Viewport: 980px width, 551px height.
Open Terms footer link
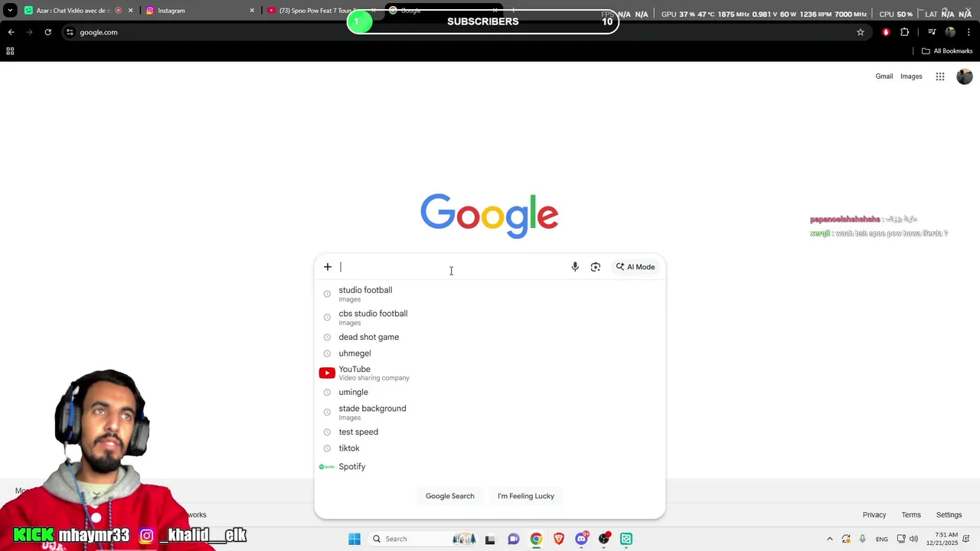(911, 515)
